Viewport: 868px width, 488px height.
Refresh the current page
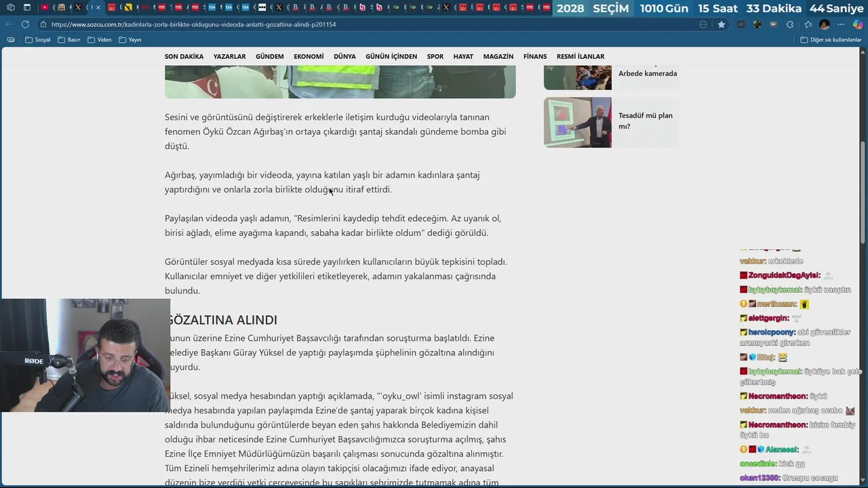click(x=25, y=24)
